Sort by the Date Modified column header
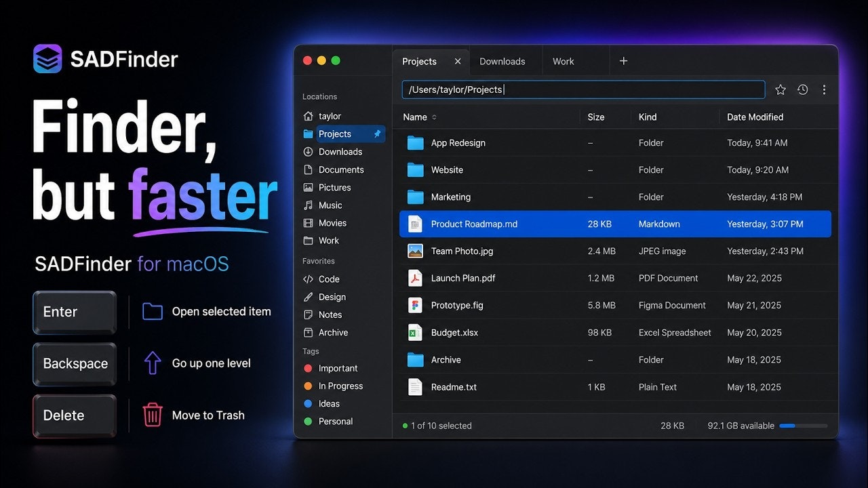The height and width of the screenshot is (488, 868). tap(755, 117)
